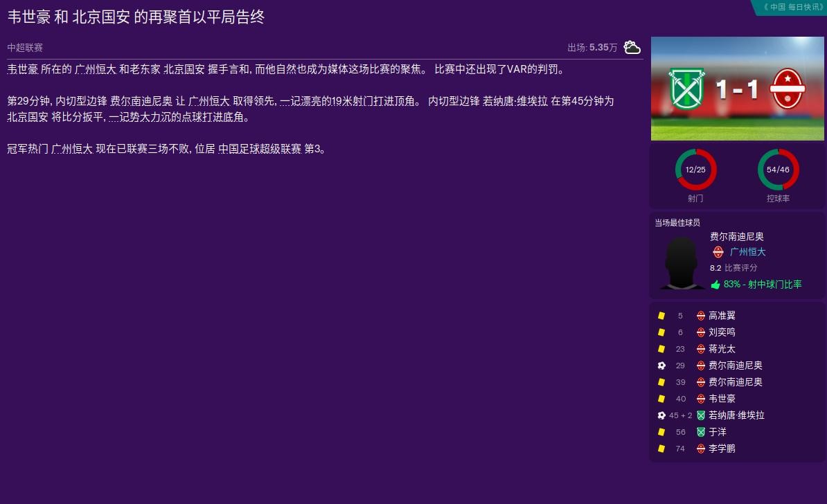Viewport: 827px width, 504px height.
Task: Click the possession 54/46 donut chart
Action: [778, 170]
